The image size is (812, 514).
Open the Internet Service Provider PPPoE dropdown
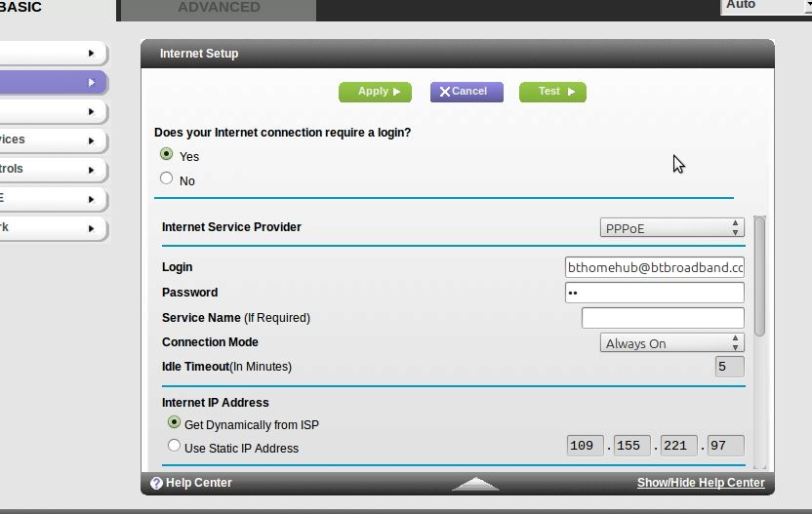[x=672, y=227]
